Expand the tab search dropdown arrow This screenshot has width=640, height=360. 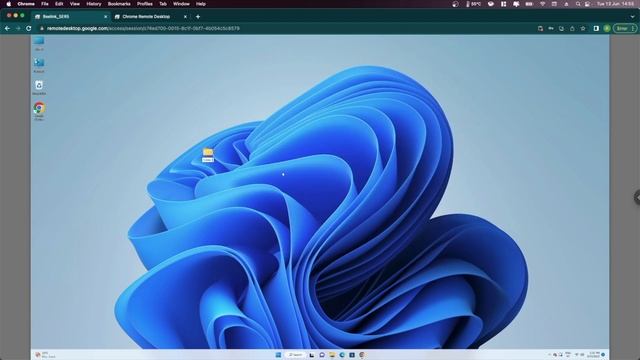(x=633, y=17)
